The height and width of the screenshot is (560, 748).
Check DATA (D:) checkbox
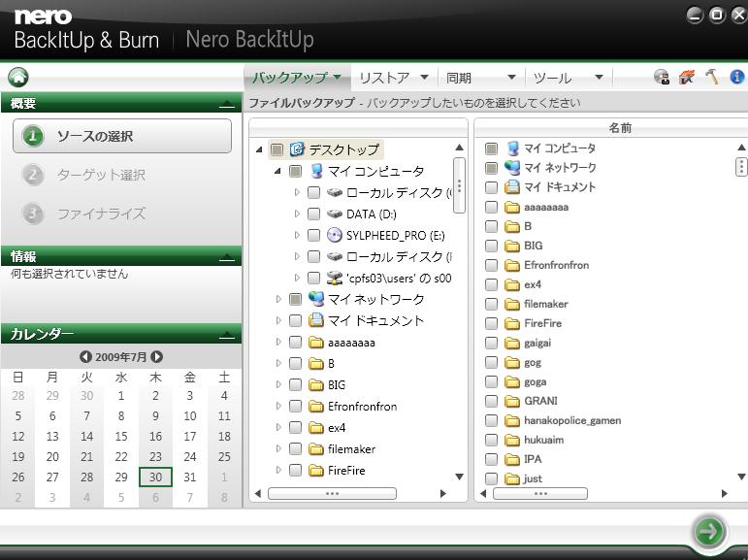314,214
